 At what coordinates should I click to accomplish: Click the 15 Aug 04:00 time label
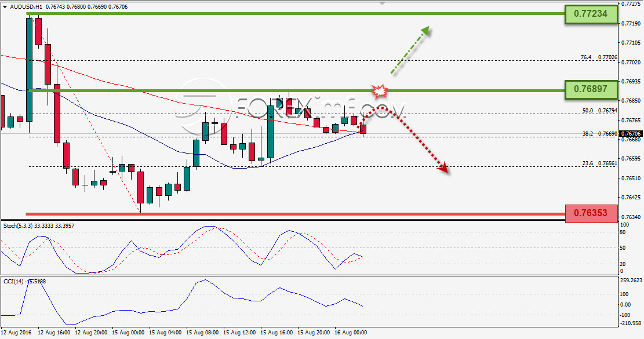pyautogui.click(x=165, y=333)
